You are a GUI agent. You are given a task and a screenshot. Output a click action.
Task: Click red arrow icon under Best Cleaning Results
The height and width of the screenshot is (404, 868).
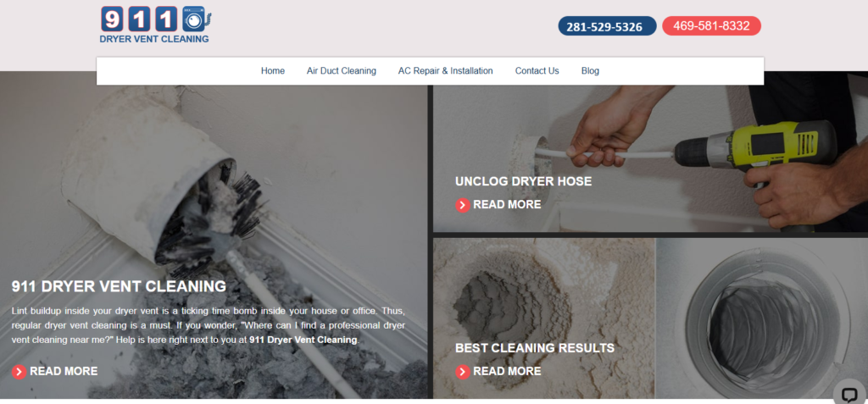point(463,372)
